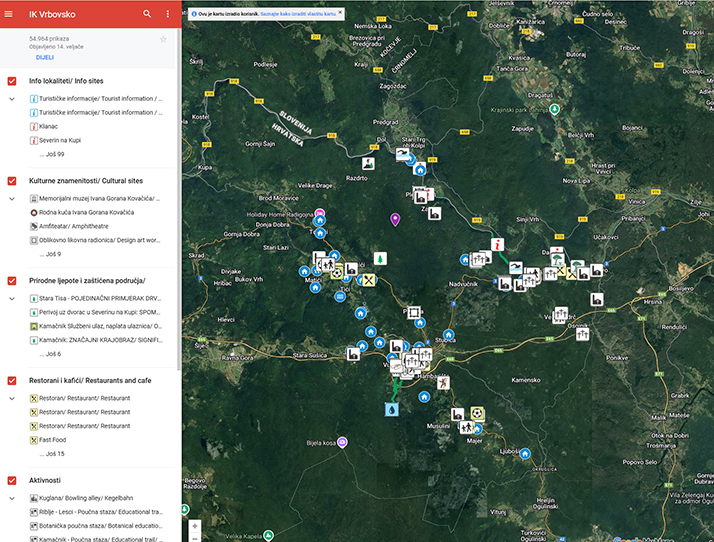
Task: Select Perivoj uz dvorac u Severinu item
Action: tap(97, 312)
